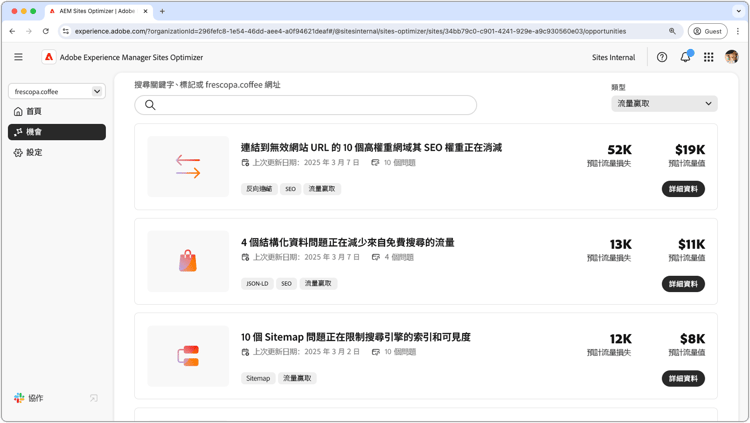Click the issues icon next to 10 個問題 on backlinks card

pyautogui.click(x=375, y=163)
